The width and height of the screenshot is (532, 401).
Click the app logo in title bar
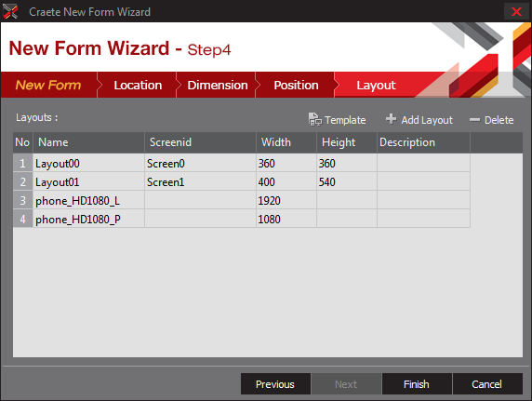click(x=10, y=11)
